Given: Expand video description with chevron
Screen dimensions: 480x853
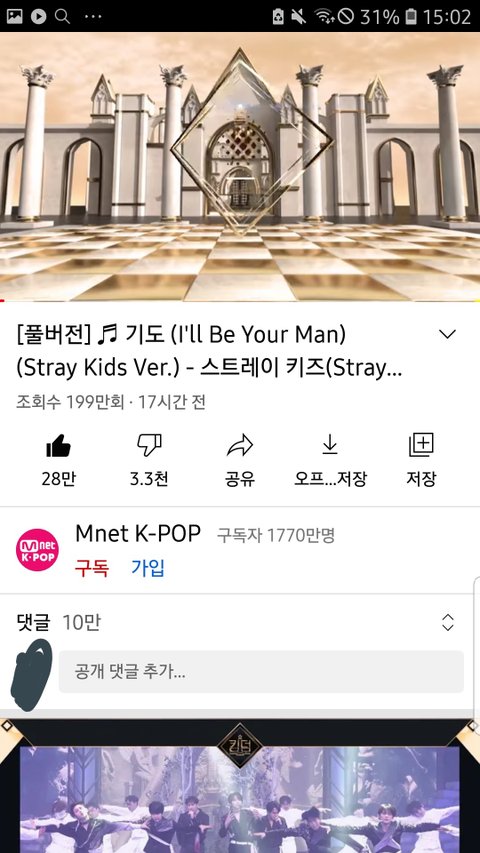Looking at the screenshot, I should tap(447, 334).
